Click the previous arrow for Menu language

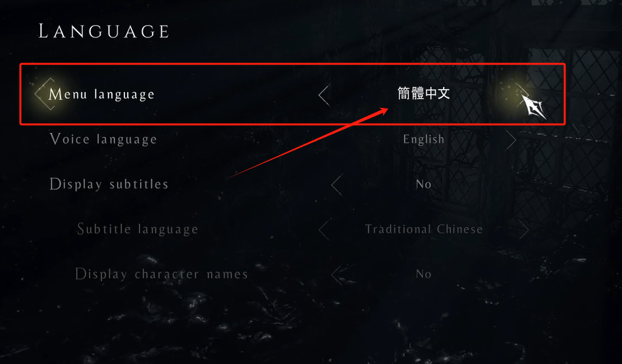[x=324, y=94]
